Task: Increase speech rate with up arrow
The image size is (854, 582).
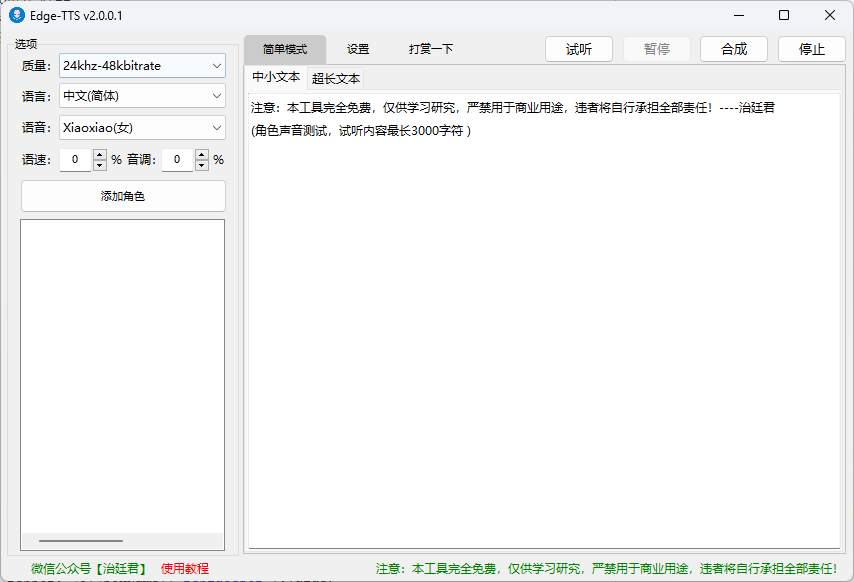Action: (99, 154)
